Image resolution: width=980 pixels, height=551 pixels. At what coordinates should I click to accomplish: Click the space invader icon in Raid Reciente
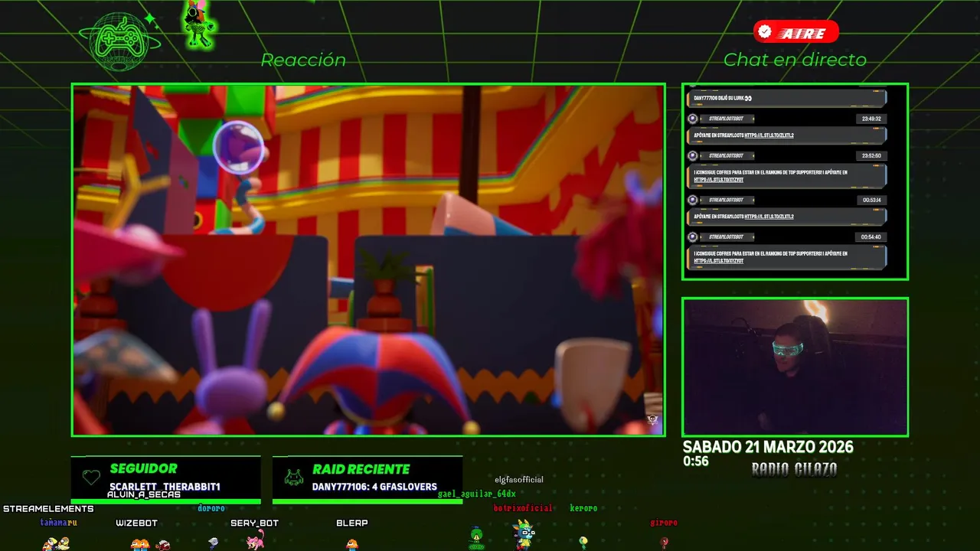click(x=293, y=478)
